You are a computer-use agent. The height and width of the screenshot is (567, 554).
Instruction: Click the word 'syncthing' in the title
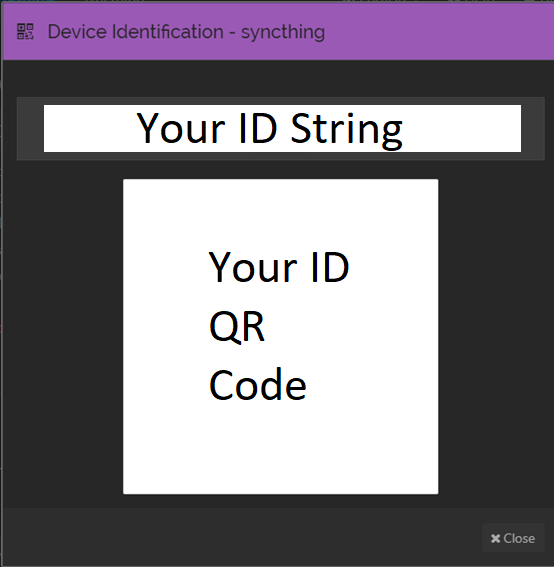283,33
